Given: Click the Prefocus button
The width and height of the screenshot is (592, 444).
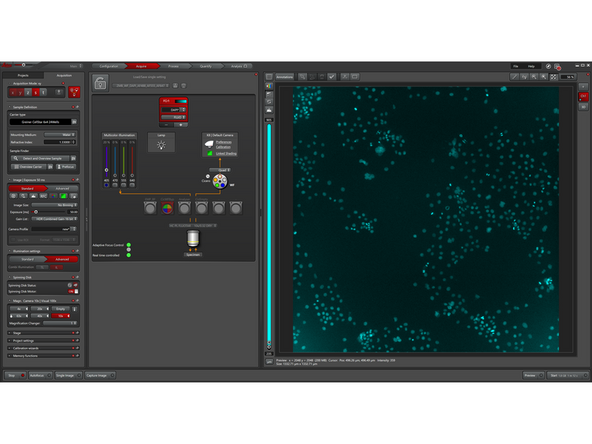Looking at the screenshot, I should 66,166.
